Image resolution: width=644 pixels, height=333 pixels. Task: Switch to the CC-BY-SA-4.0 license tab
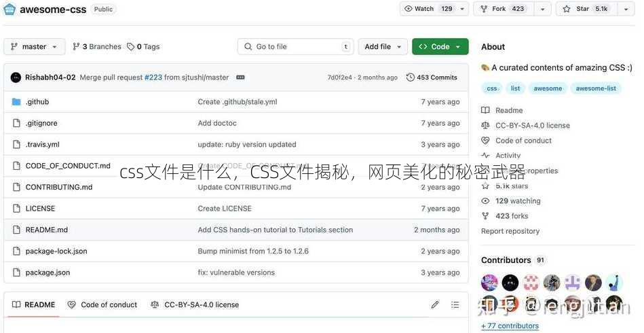pos(195,305)
